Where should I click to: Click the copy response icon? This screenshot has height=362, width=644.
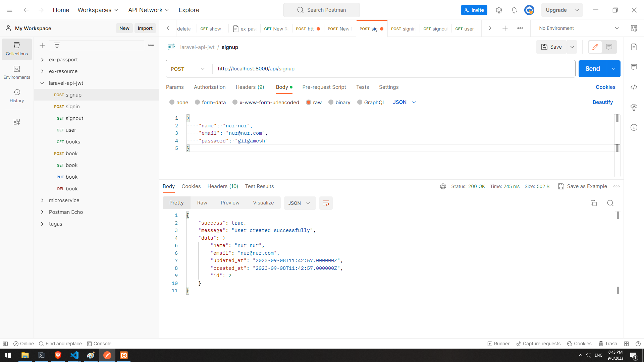click(x=593, y=203)
